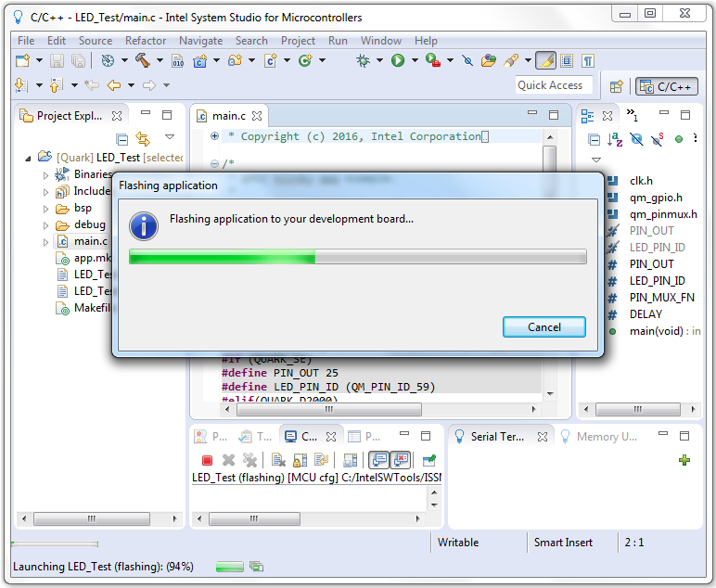This screenshot has width=716, height=588.
Task: Select qm_gpio.h in Outline
Action: pyautogui.click(x=656, y=198)
